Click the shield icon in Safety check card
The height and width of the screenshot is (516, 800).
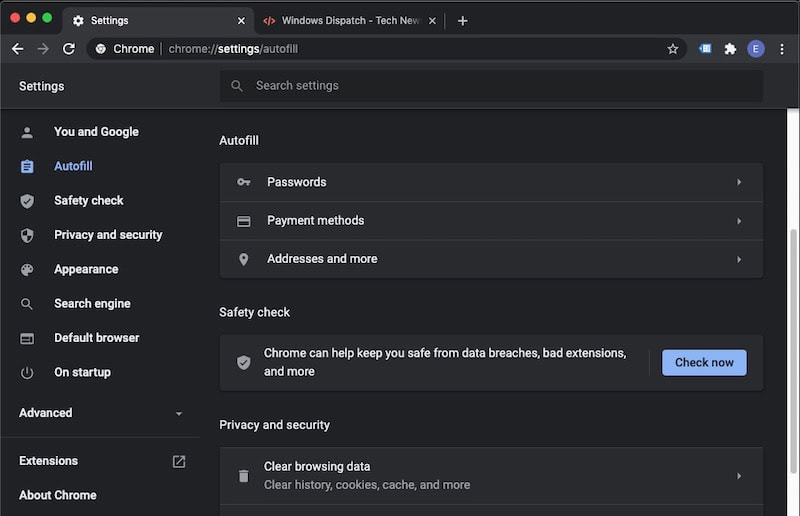[243, 362]
